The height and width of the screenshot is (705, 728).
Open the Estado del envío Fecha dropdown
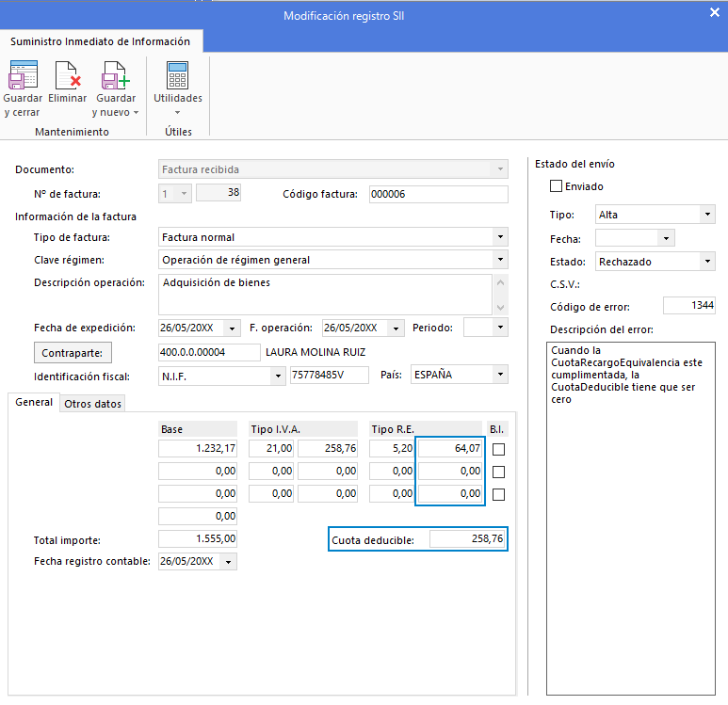click(666, 238)
